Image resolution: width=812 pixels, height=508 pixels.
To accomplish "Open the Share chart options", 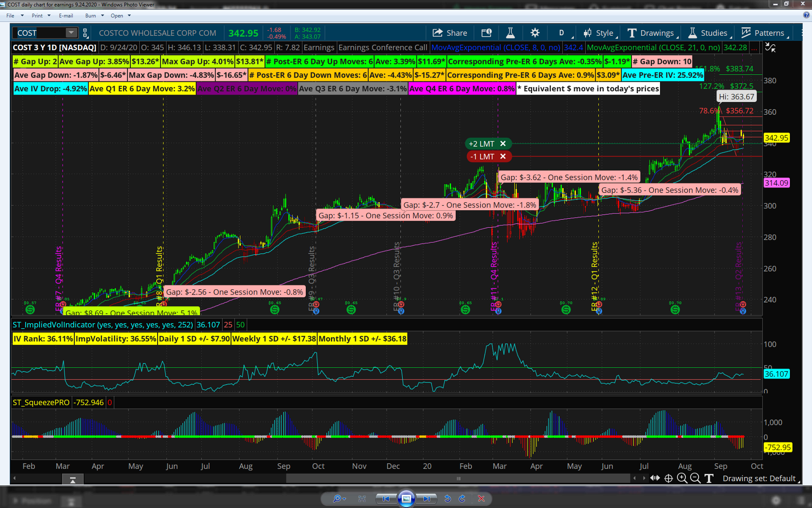I will click(x=450, y=32).
